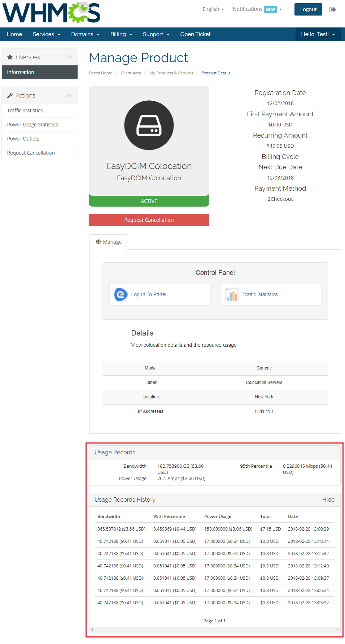Click the Traffic Statistics bar chart icon
Image resolution: width=345 pixels, height=644 pixels.
click(232, 295)
